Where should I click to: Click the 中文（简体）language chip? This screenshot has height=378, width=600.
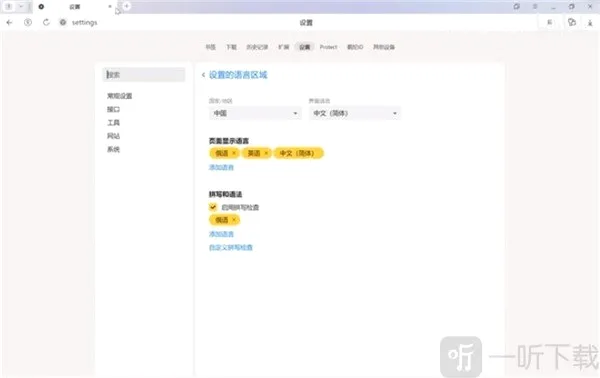pyautogui.click(x=299, y=153)
